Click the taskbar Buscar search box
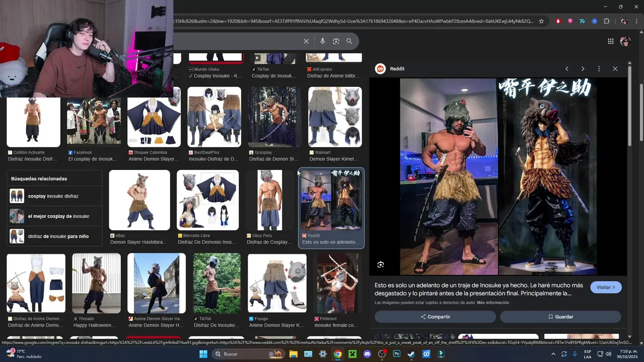 click(x=248, y=354)
